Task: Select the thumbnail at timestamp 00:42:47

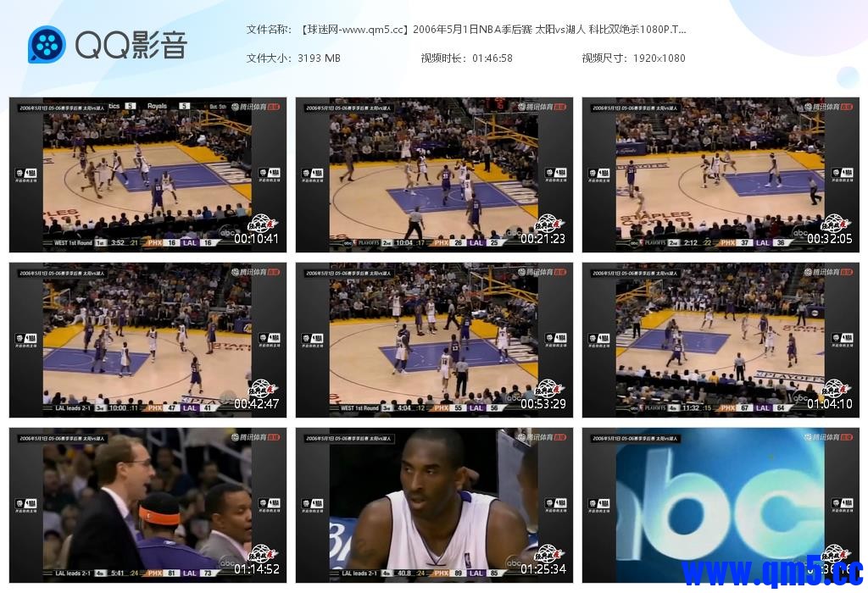Action: pyautogui.click(x=147, y=340)
